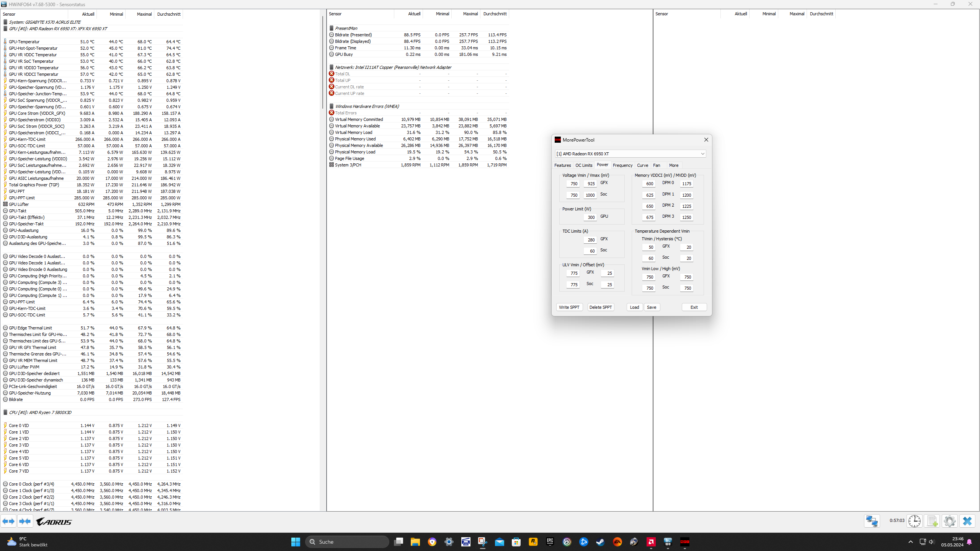Open HWiNFO sensor settings gear
This screenshot has height=551, width=980.
tap(949, 521)
